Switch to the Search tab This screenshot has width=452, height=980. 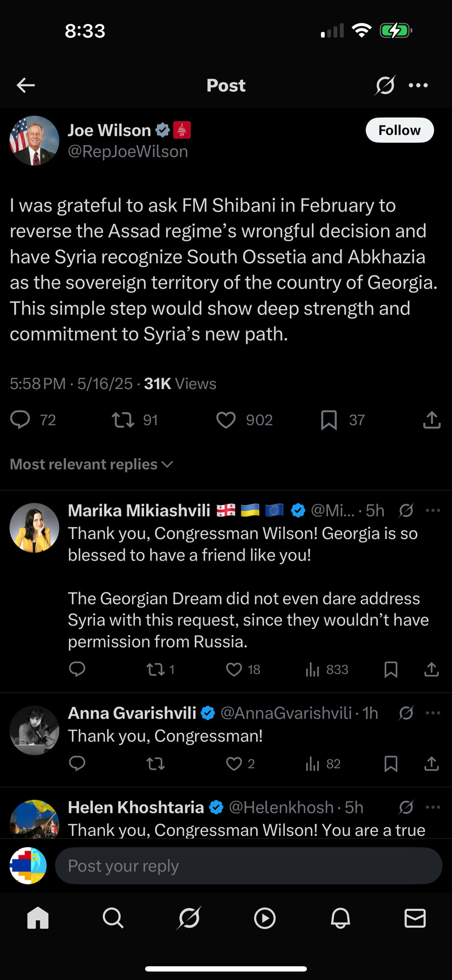(113, 918)
